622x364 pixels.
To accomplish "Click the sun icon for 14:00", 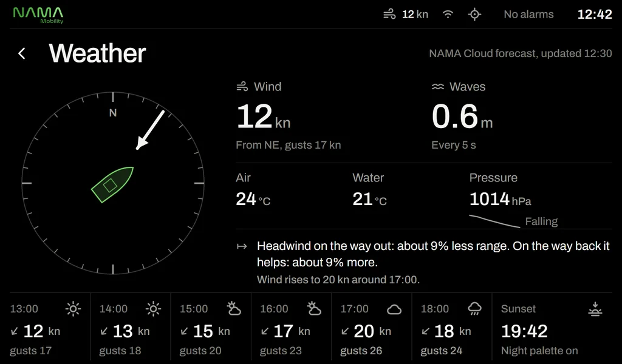I will (x=154, y=309).
